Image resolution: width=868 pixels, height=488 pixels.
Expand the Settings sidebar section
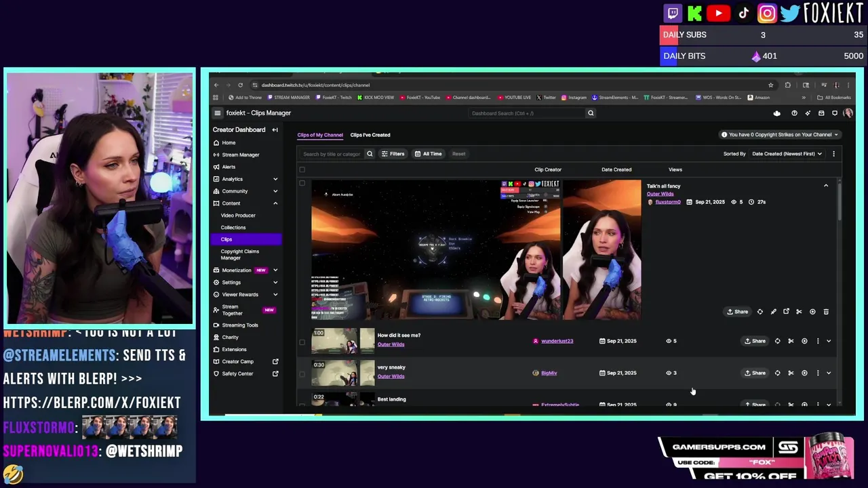(275, 283)
